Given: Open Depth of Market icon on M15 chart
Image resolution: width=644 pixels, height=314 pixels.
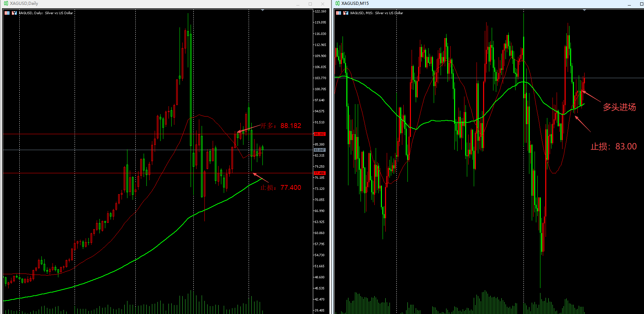Looking at the screenshot, I should pyautogui.click(x=346, y=13).
